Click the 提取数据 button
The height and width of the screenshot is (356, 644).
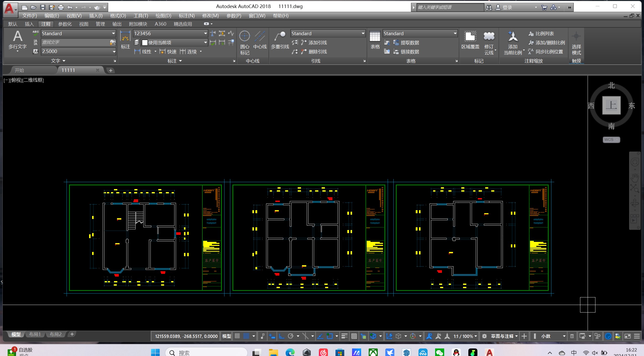[x=409, y=42]
